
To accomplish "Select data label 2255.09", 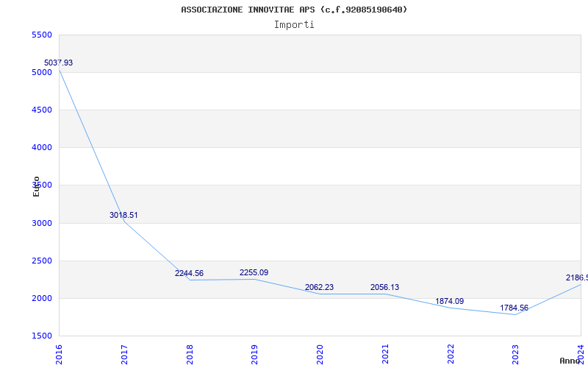I will point(254,272).
